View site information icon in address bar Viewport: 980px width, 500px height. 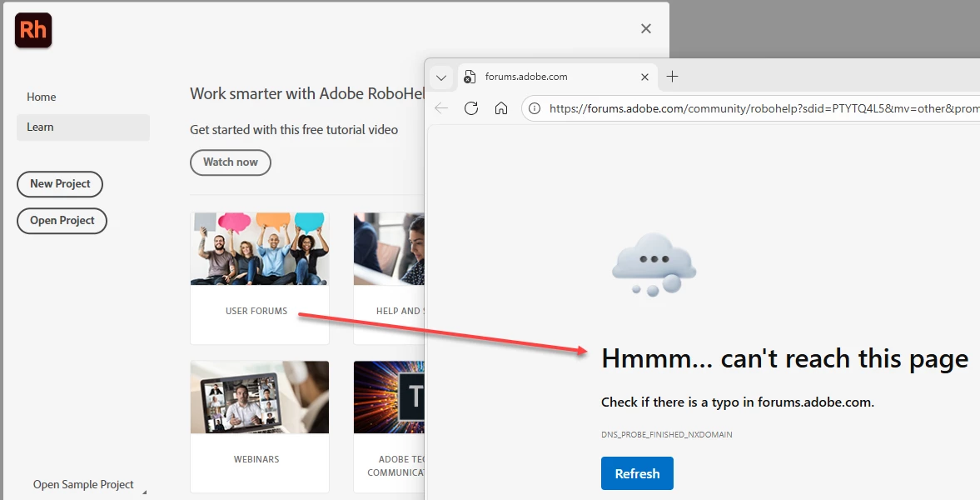[535, 109]
